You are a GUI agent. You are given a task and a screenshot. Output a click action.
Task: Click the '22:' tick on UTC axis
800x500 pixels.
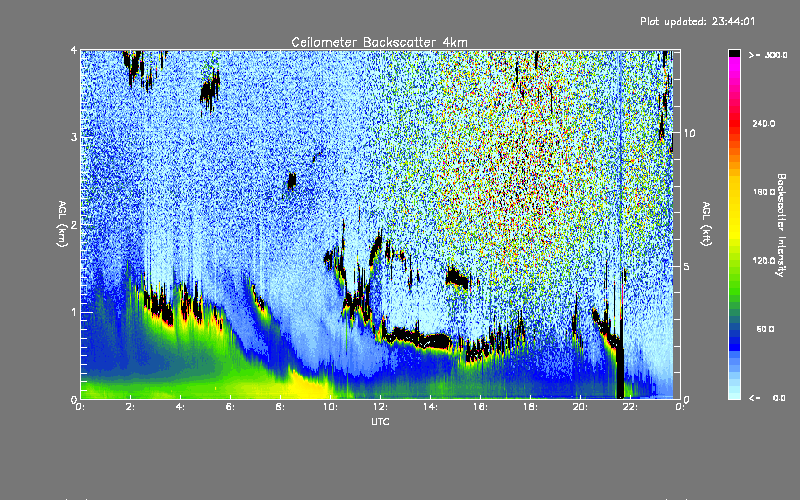coord(630,407)
